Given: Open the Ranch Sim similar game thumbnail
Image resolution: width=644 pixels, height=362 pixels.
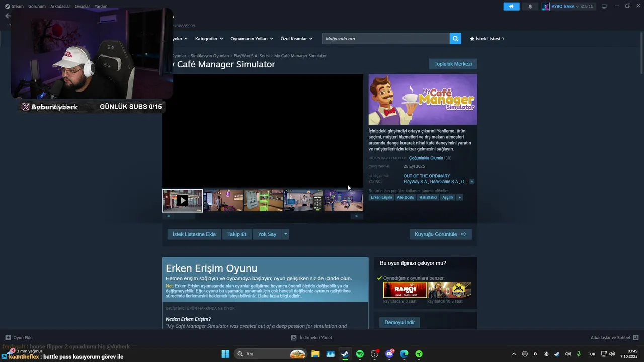Looking at the screenshot, I should (405, 290).
